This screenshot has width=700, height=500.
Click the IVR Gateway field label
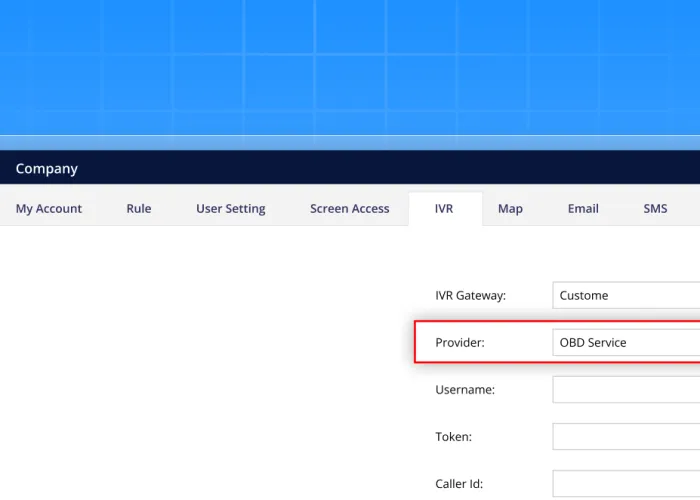(x=471, y=296)
